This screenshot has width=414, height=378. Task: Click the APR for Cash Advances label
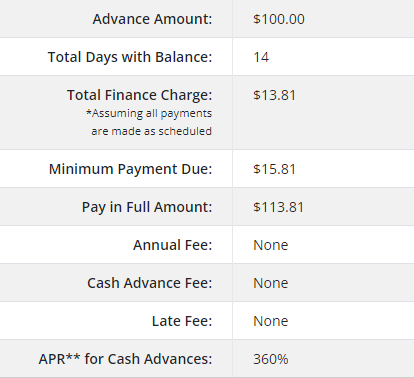(125, 359)
